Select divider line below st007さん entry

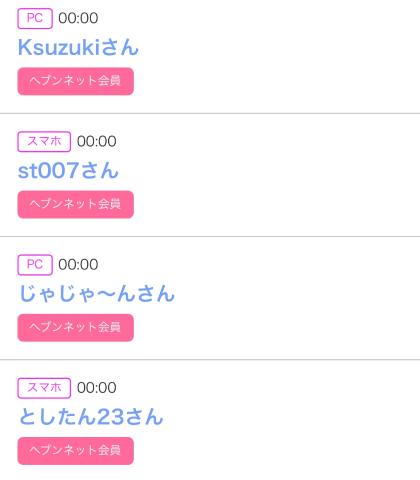(x=210, y=237)
